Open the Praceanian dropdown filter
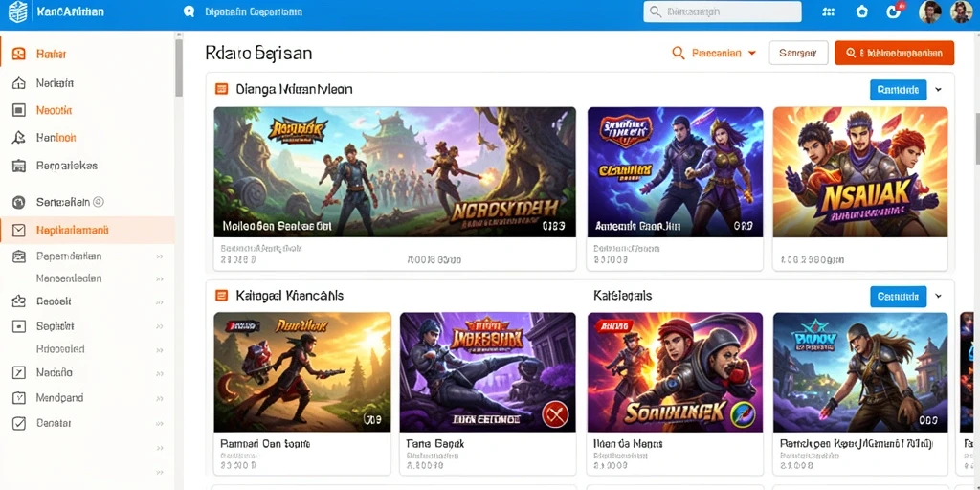The width and height of the screenshot is (980, 490). tap(714, 54)
